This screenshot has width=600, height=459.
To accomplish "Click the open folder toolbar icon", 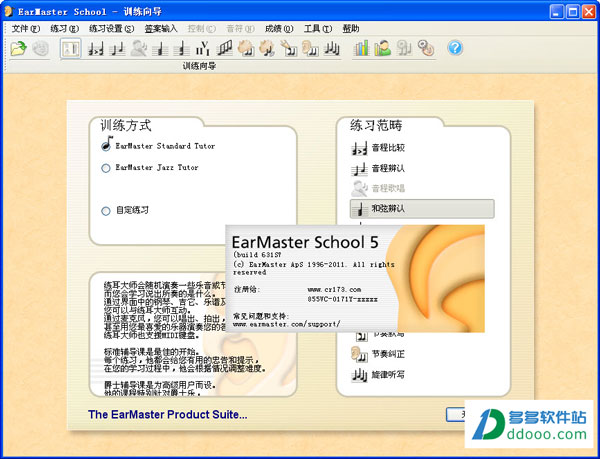I will point(18,49).
